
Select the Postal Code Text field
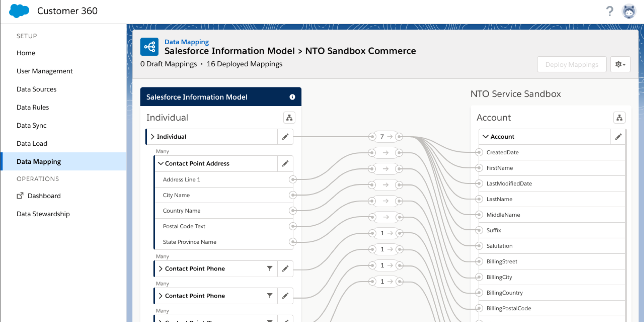point(223,226)
